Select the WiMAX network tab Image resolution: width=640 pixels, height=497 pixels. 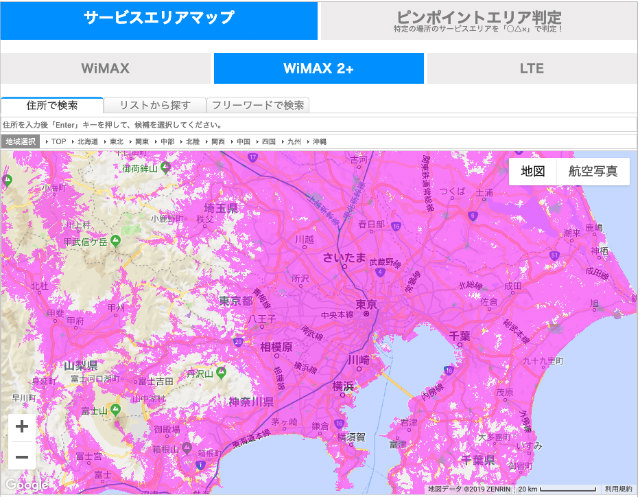105,68
